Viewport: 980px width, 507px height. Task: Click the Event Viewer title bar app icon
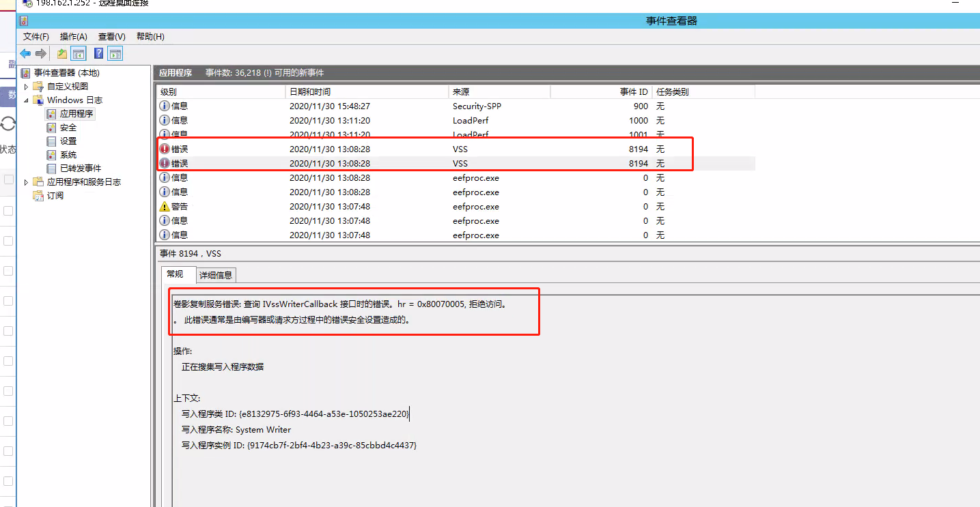25,21
